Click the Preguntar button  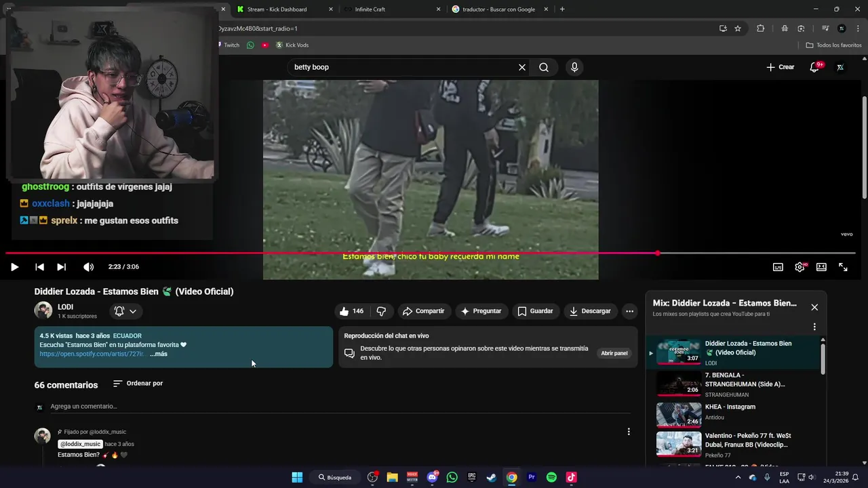coord(481,311)
